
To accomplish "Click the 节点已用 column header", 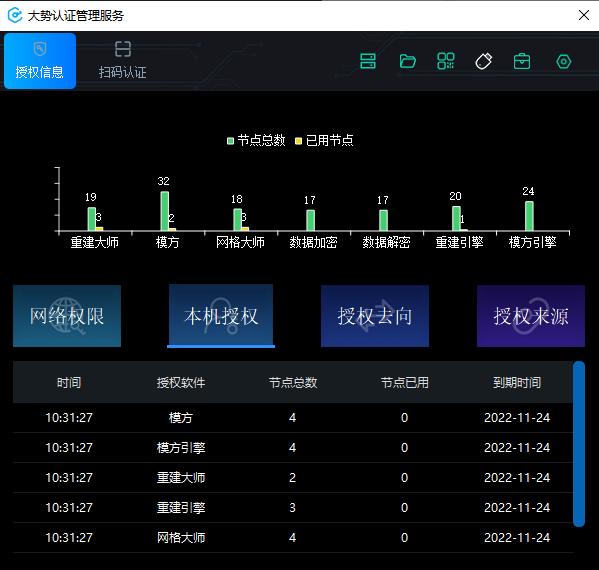I will point(405,382).
